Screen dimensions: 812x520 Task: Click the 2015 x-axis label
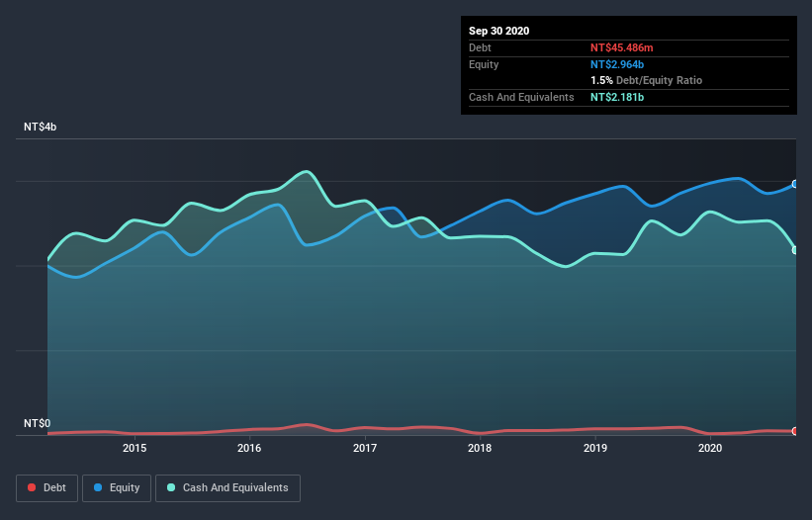[135, 448]
